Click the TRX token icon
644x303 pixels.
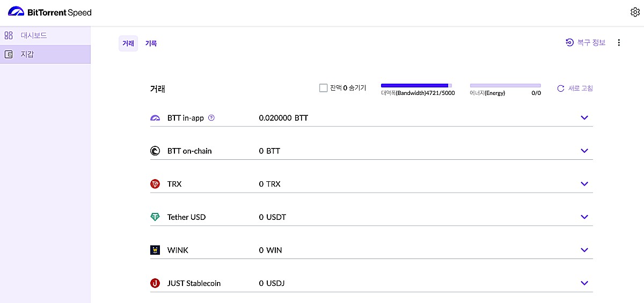click(155, 184)
